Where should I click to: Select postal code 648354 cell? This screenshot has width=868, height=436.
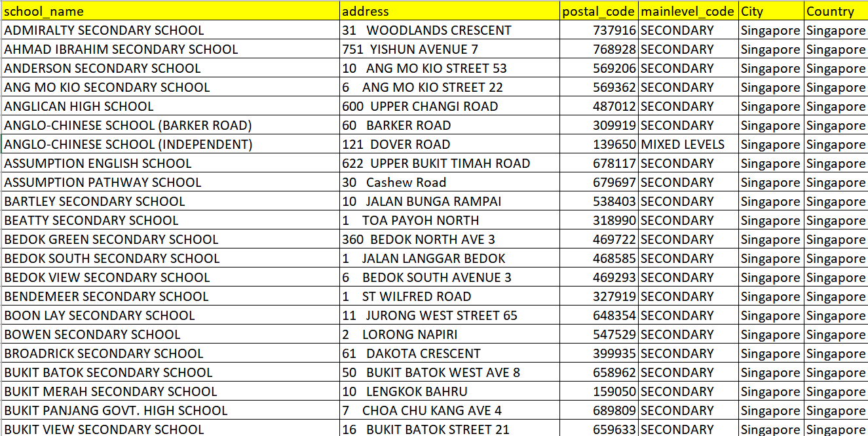click(599, 315)
